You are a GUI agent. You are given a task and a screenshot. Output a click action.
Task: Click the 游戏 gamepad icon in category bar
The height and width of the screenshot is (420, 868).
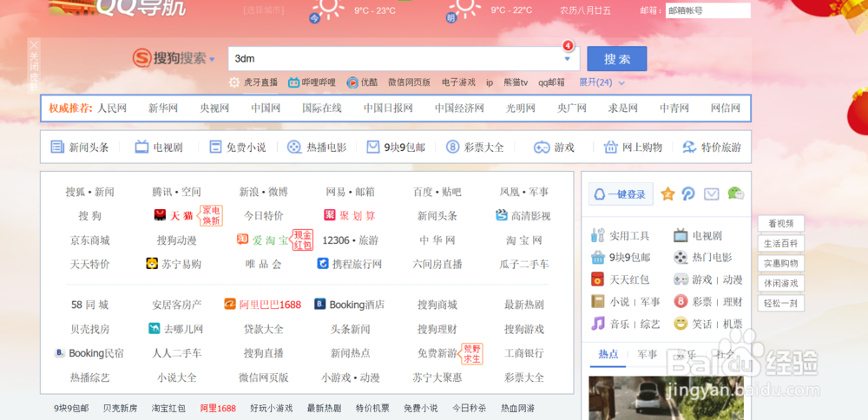click(x=542, y=148)
